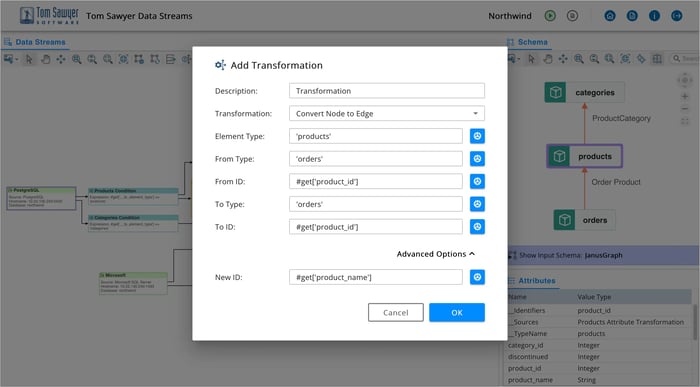Click the Products Condition node
This screenshot has height=387, width=700.
click(133, 196)
